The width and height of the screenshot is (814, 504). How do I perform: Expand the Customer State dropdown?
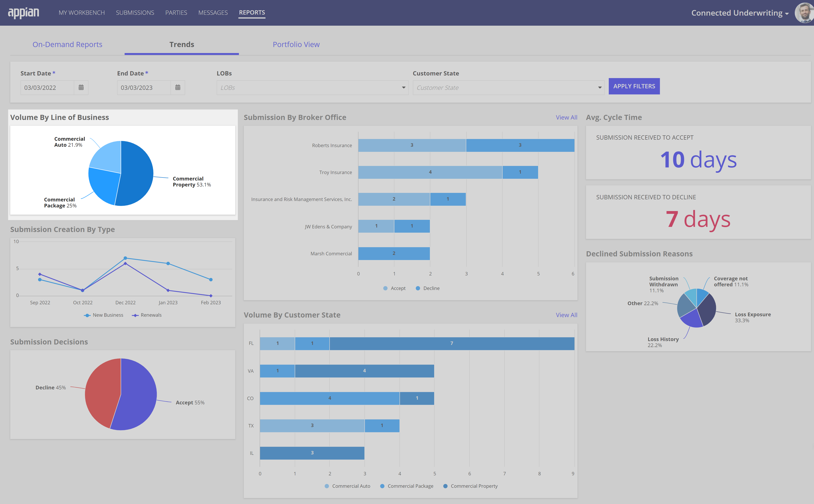[508, 88]
